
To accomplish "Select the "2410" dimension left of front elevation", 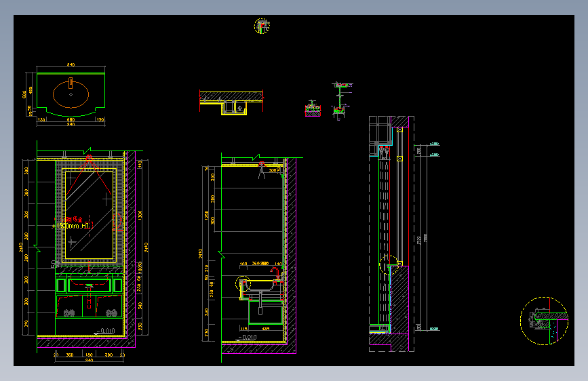I will [20, 247].
